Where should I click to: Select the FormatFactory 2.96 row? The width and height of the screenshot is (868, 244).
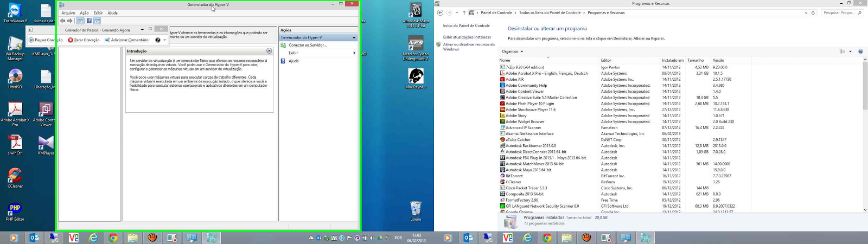(624, 200)
